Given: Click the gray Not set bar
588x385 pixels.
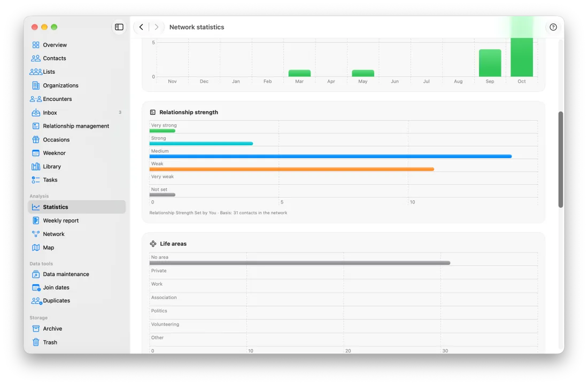Looking at the screenshot, I should click(163, 195).
